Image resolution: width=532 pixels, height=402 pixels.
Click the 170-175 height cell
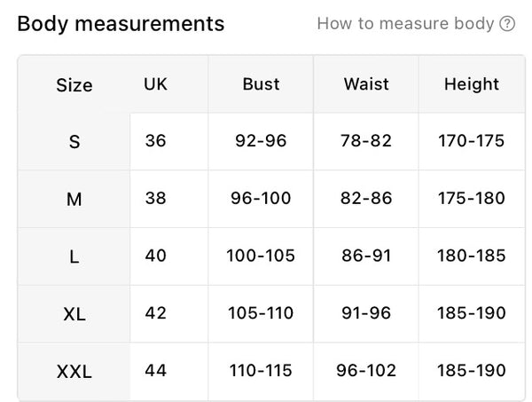pyautogui.click(x=472, y=141)
